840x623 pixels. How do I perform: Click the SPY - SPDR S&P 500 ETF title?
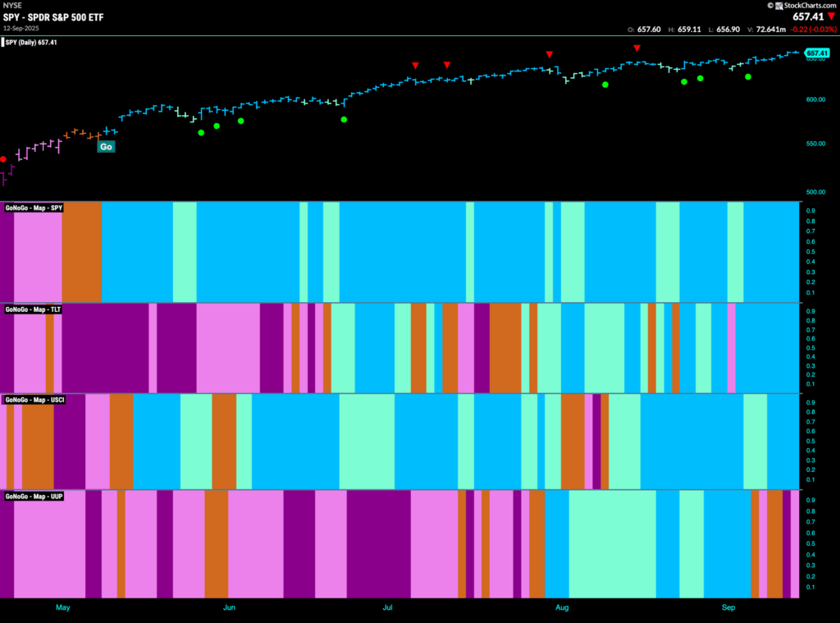pos(53,17)
